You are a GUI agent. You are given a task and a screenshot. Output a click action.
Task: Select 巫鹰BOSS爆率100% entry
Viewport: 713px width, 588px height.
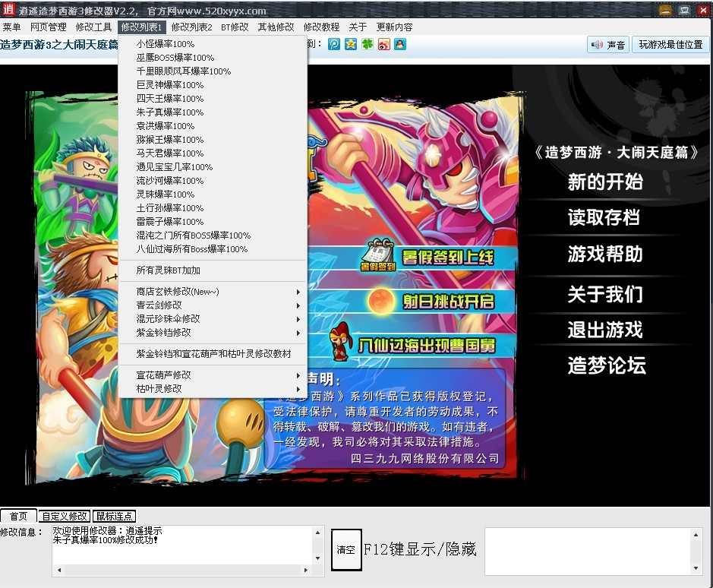tap(213, 58)
